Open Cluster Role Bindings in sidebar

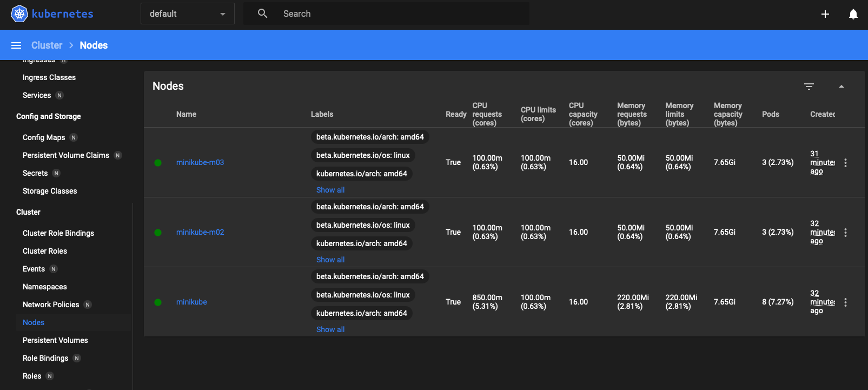tap(58, 233)
